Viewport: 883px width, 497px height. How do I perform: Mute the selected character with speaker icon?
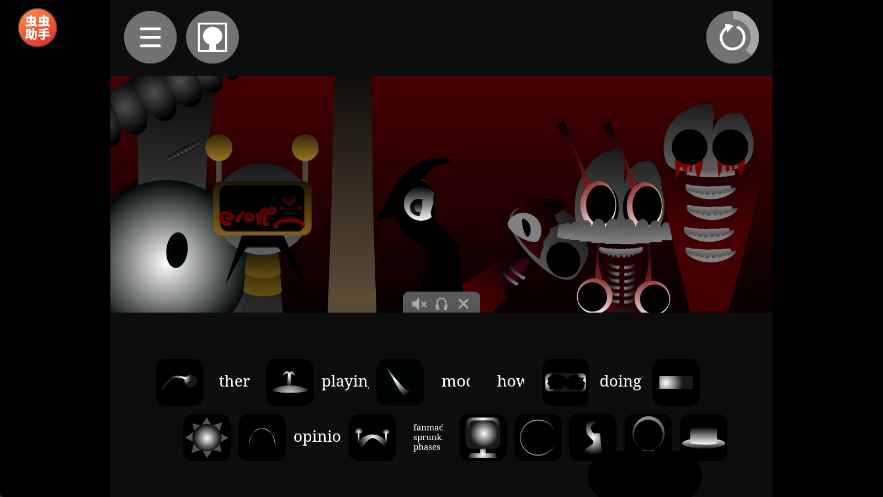coord(418,304)
